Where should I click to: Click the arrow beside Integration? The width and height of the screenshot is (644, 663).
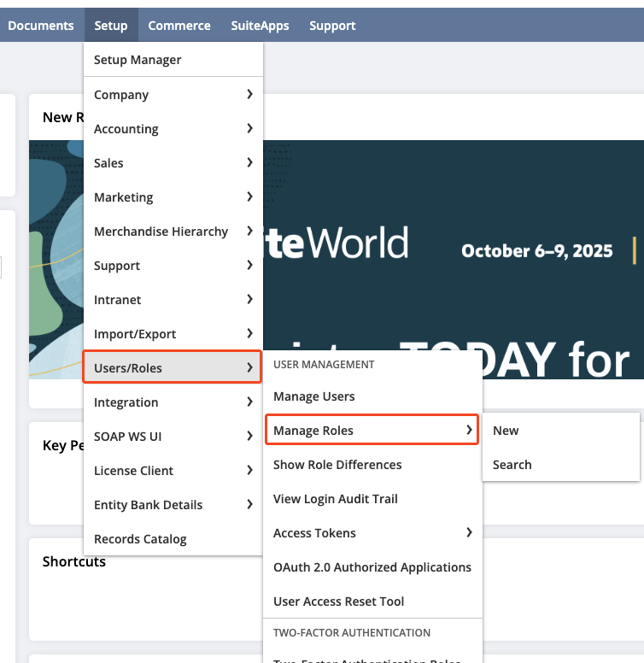tap(249, 402)
